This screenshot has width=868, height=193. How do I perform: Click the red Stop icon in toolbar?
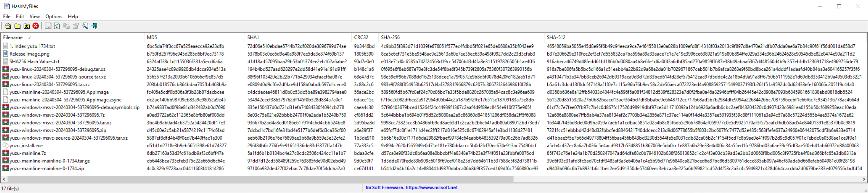36,26
